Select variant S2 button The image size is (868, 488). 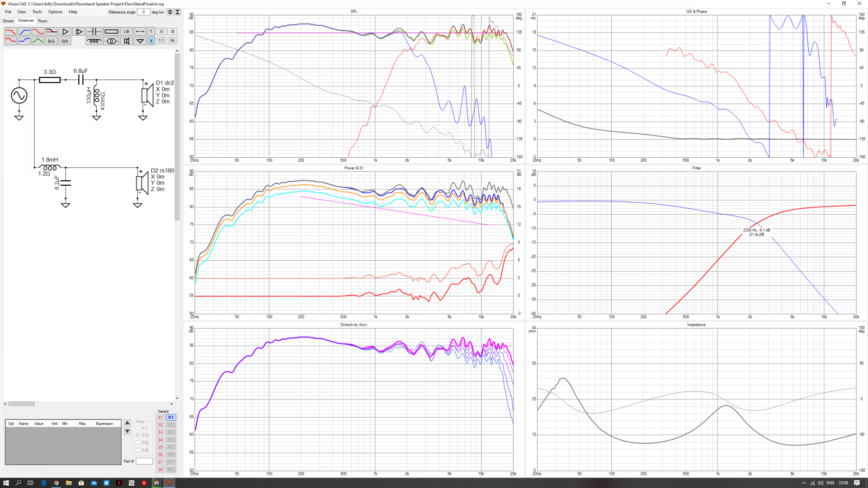tap(160, 425)
